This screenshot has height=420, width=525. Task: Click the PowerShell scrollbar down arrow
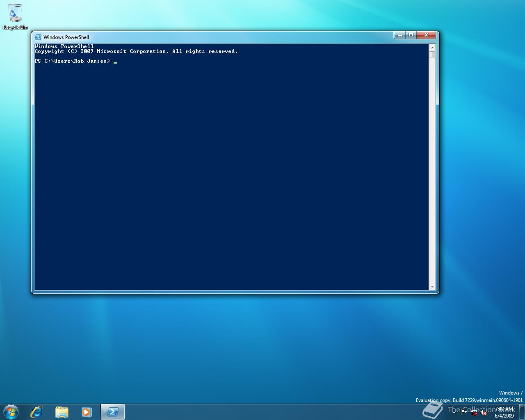[x=432, y=287]
